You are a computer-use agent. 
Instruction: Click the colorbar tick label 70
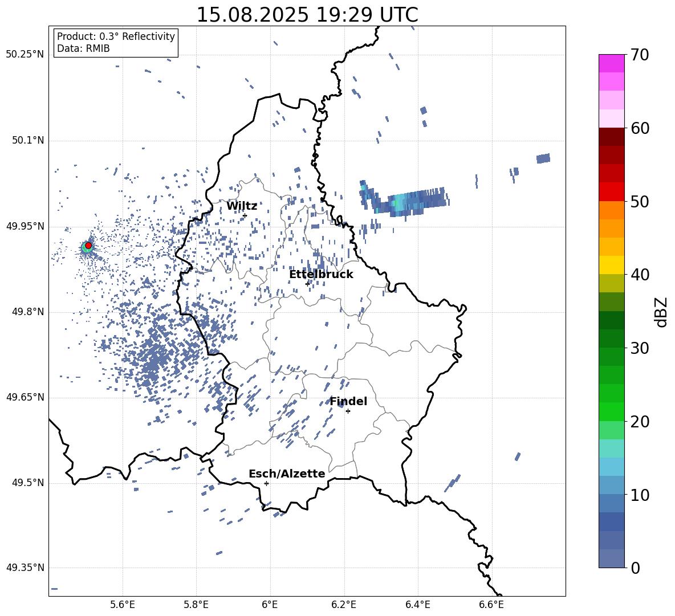pos(640,55)
